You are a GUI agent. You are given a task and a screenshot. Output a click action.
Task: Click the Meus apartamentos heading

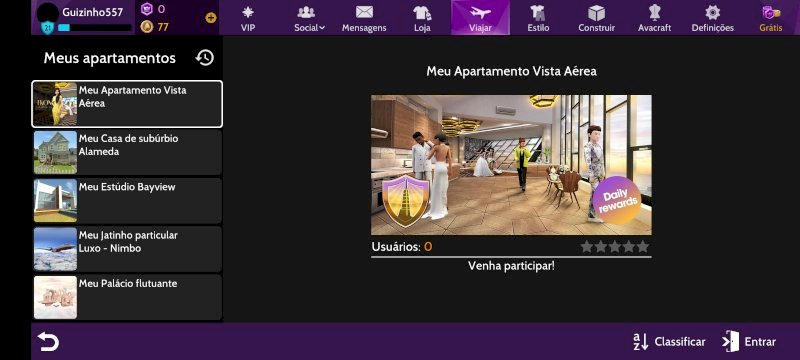click(x=110, y=58)
